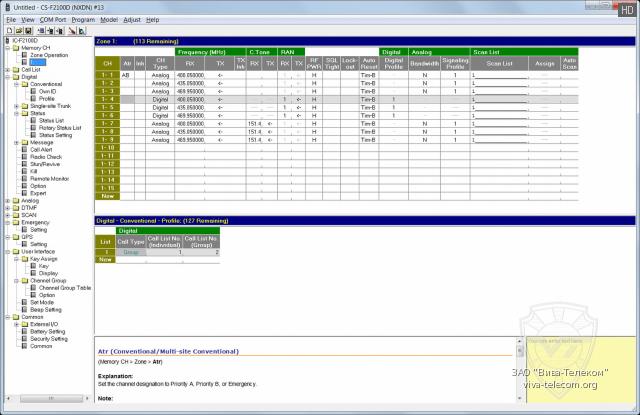Click the Open file folder toolbar icon

click(19, 31)
